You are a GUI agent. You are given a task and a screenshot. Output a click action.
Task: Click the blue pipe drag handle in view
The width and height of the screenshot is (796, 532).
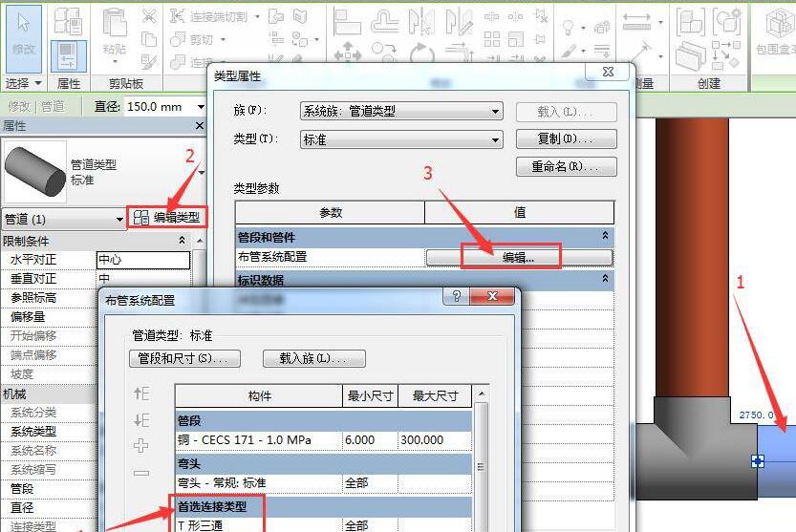pyautogui.click(x=757, y=461)
